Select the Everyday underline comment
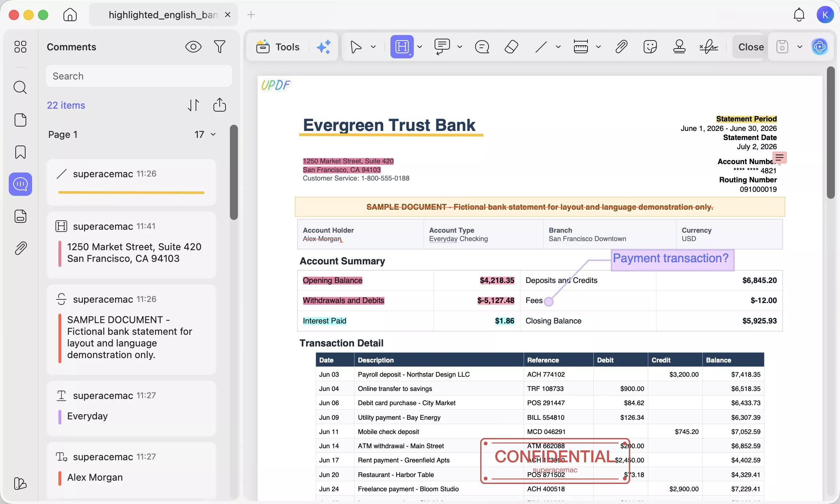Image resolution: width=840 pixels, height=504 pixels. point(131,408)
